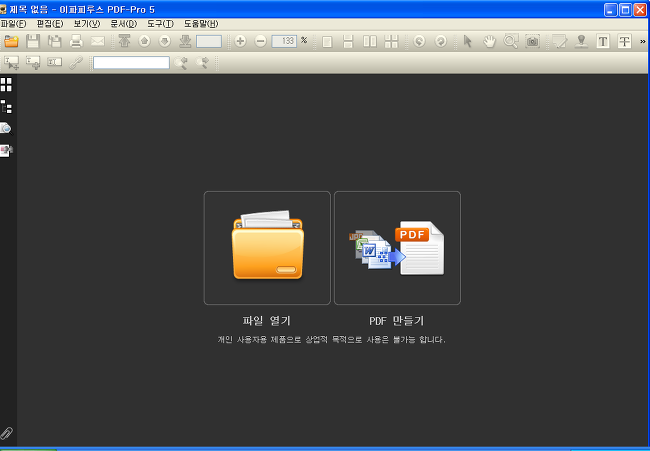The height and width of the screenshot is (451, 650).
Task: Click the Save As multiple-disks icon
Action: pyautogui.click(x=54, y=41)
